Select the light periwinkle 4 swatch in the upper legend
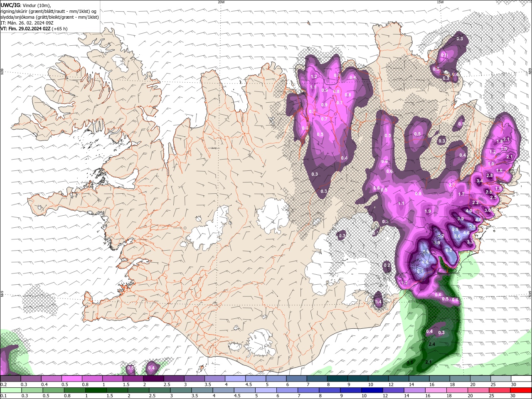Screen dimensions: 532x399 [235, 379]
